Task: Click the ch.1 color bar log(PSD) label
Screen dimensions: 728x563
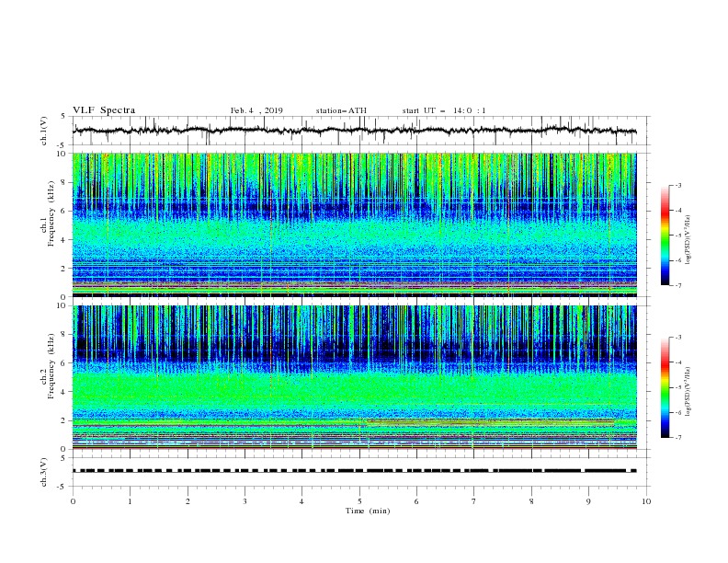Action: pyautogui.click(x=688, y=240)
